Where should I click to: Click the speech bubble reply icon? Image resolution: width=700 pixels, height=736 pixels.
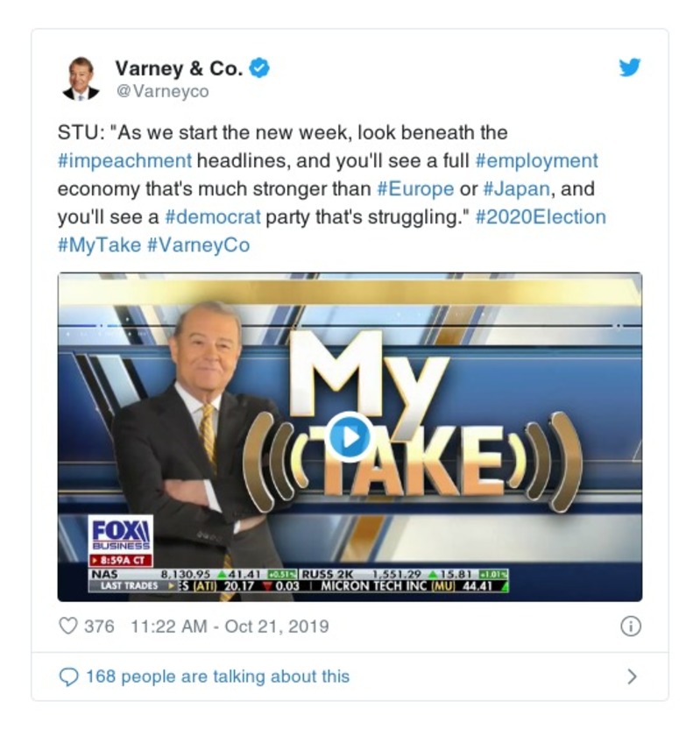click(x=68, y=676)
